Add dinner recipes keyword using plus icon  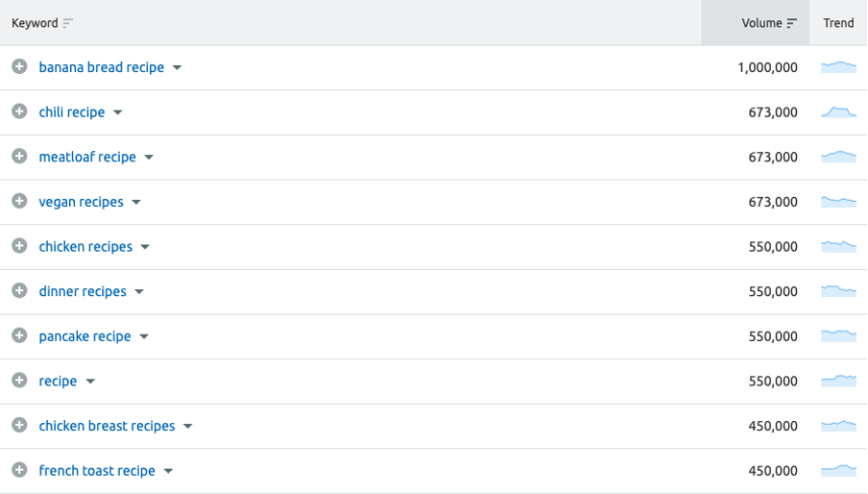(x=19, y=291)
